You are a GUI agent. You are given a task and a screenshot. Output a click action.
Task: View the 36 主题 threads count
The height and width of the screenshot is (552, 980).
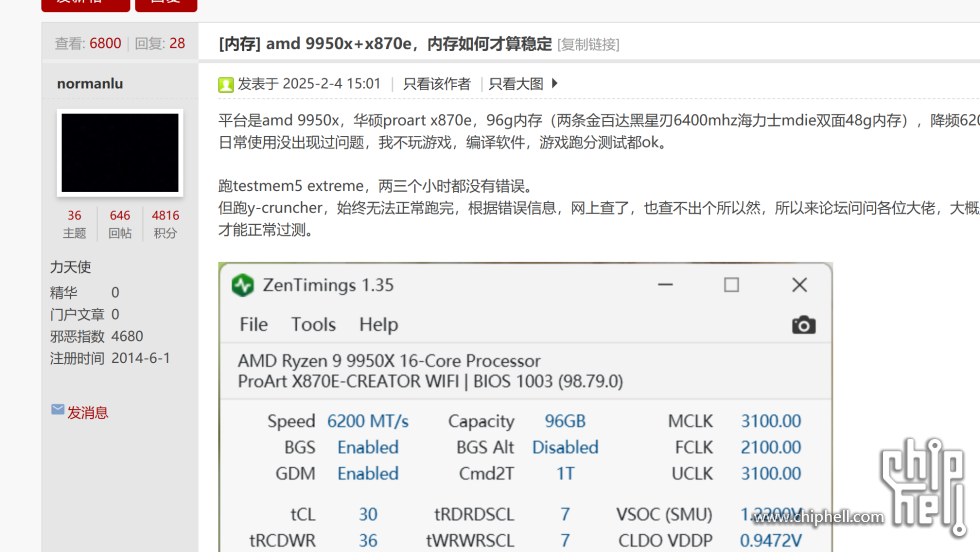click(75, 223)
